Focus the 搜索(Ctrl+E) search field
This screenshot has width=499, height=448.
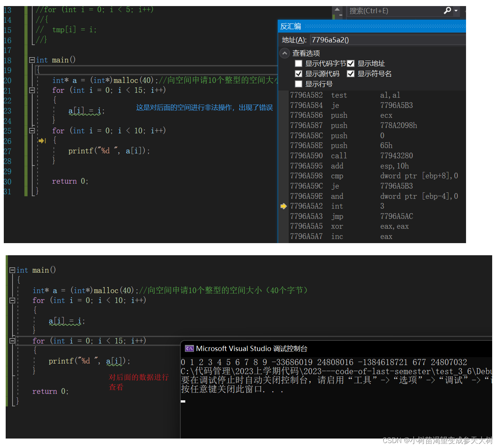point(394,11)
